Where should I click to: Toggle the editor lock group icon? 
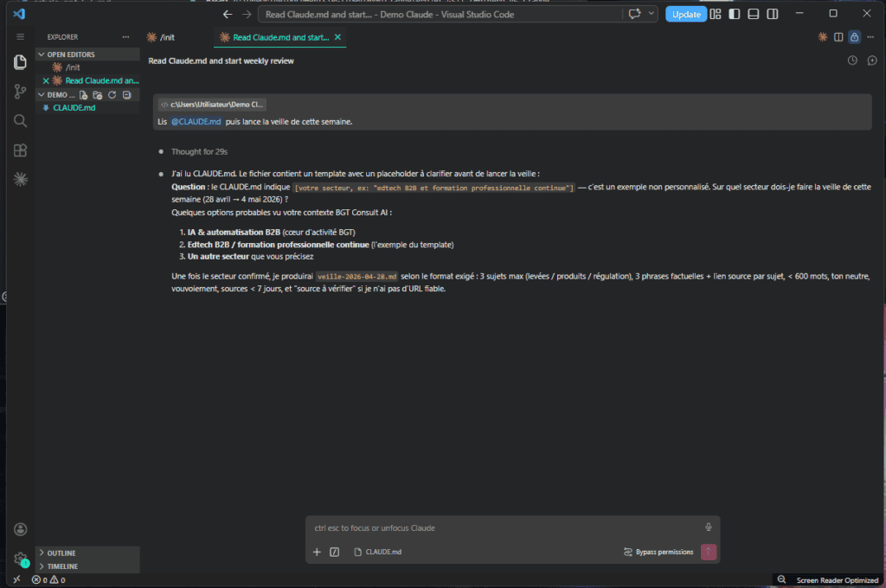[854, 37]
